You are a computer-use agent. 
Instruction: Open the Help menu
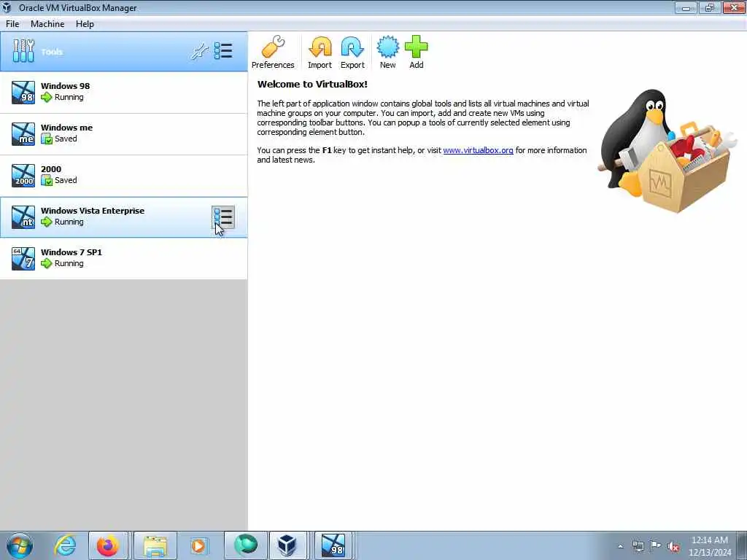85,24
